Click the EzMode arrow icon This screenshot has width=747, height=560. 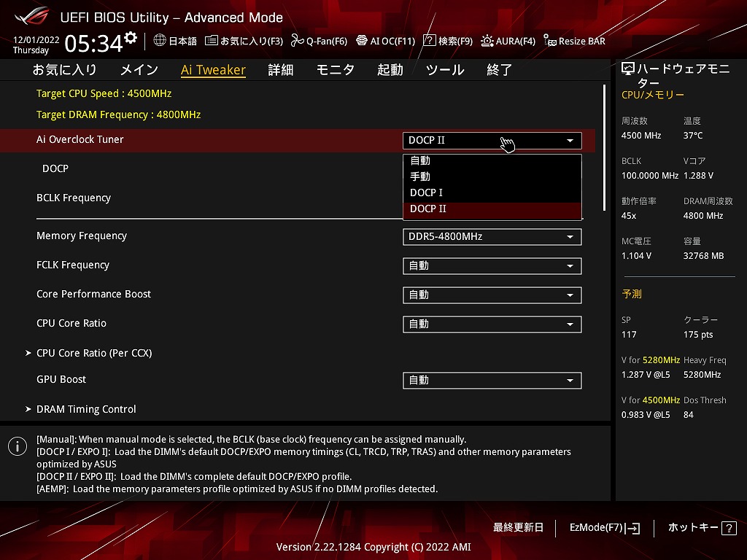[632, 528]
